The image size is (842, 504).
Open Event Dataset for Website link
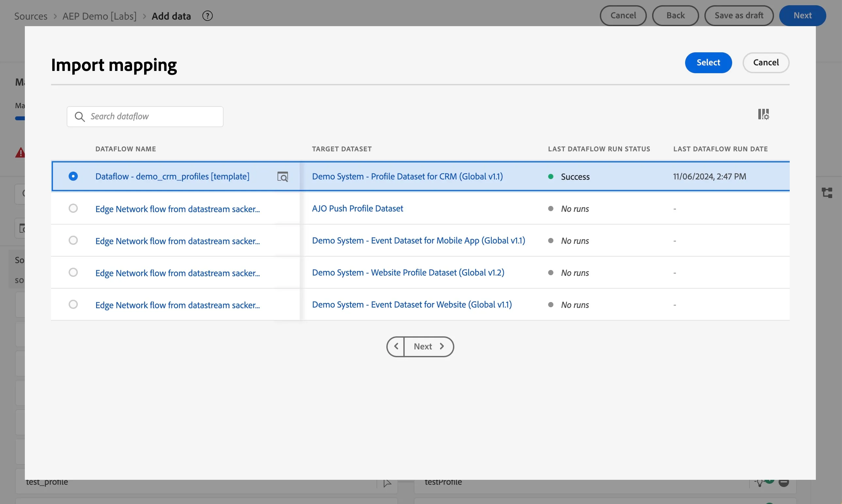(412, 305)
